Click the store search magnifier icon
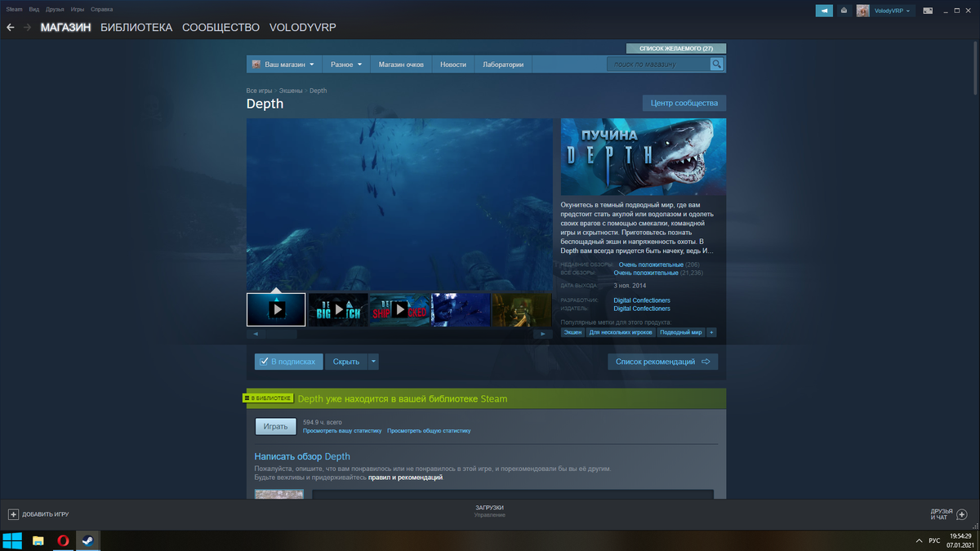The image size is (980, 551). [716, 64]
